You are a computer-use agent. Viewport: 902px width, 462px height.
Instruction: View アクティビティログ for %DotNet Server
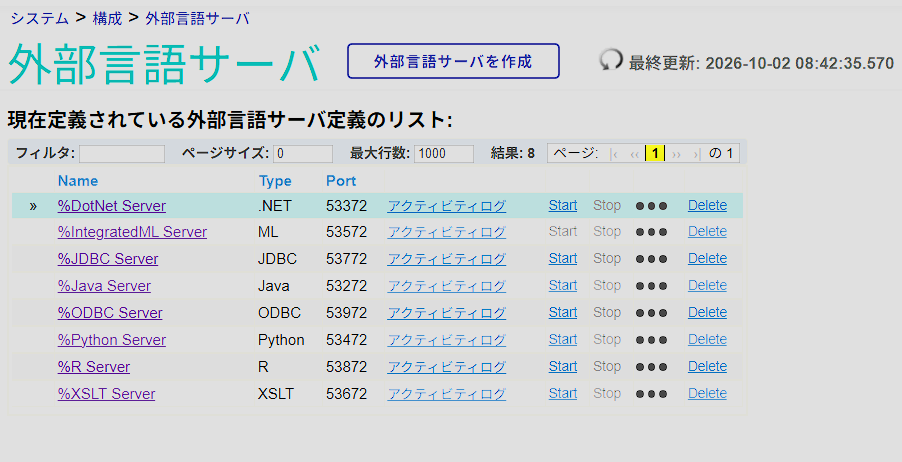pos(447,206)
